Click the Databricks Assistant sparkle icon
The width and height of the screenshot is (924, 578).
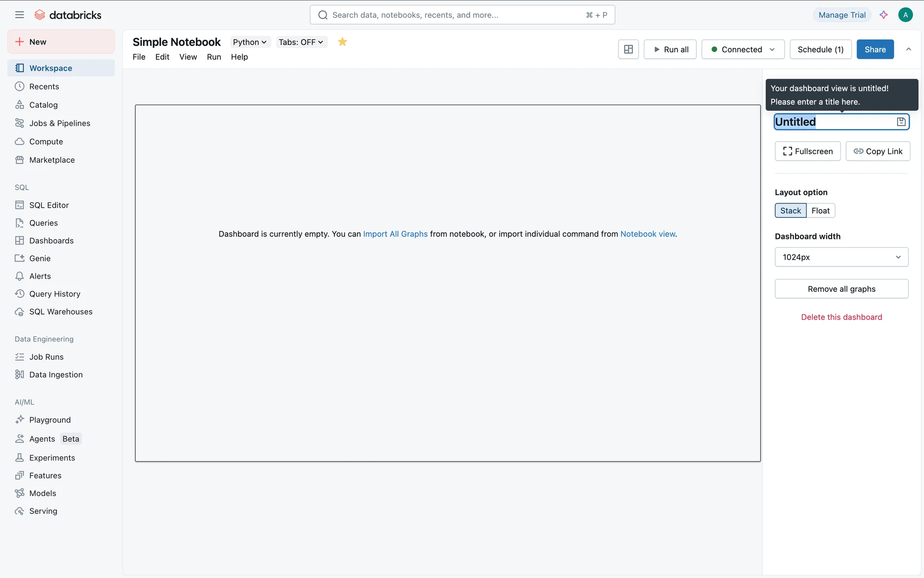pyautogui.click(x=884, y=15)
